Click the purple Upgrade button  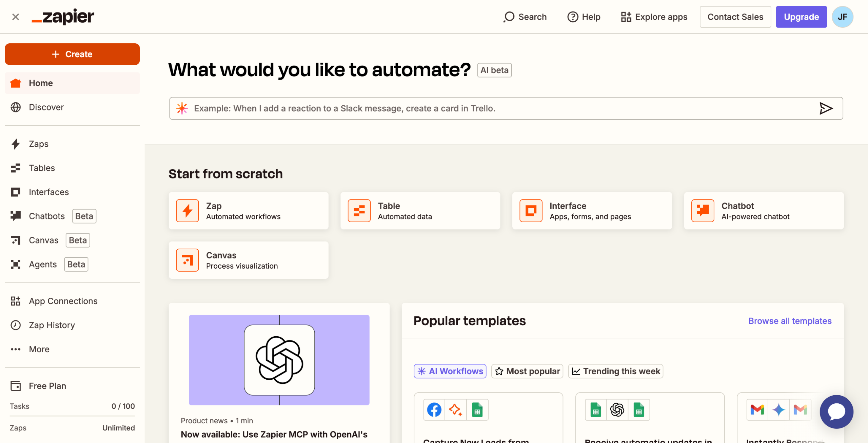click(801, 17)
